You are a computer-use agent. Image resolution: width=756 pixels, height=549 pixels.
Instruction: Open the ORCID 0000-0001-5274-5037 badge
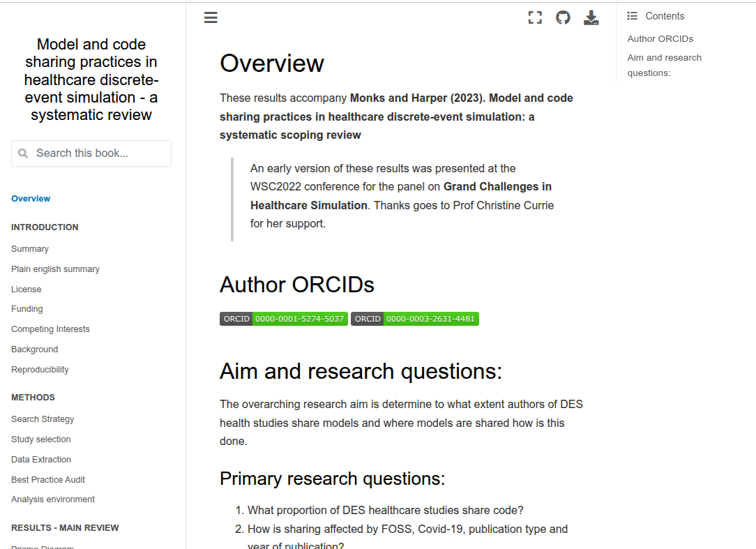point(284,319)
